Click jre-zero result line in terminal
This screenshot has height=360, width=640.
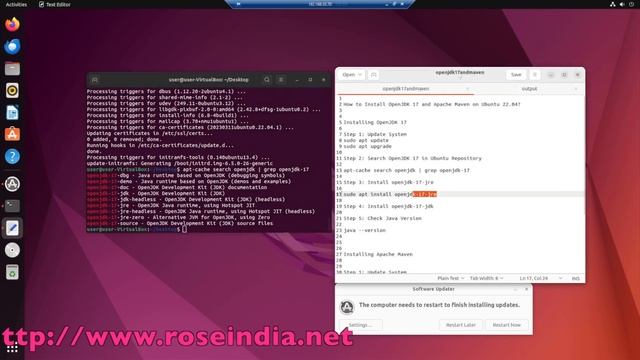[178, 218]
